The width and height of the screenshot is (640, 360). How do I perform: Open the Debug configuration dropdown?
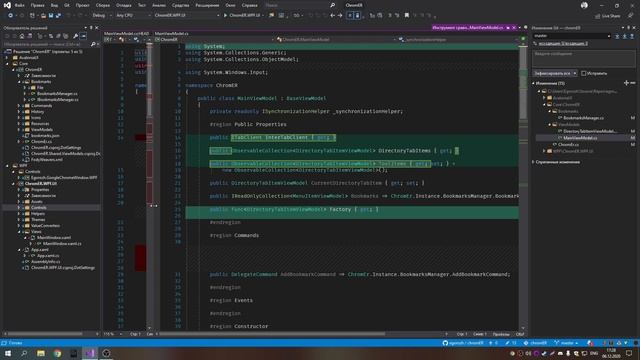point(102,16)
